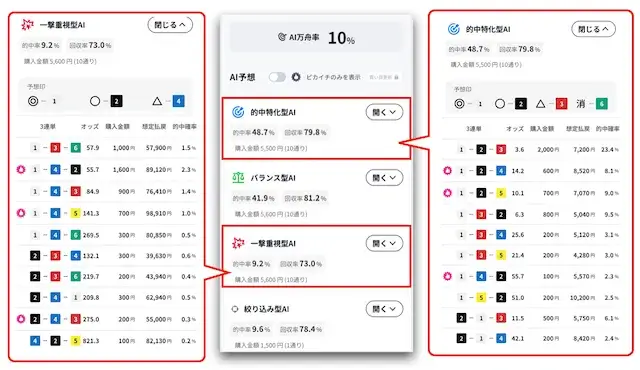
Task: Select the 2-3-6 row with odds 219.7
Action: coord(107,276)
